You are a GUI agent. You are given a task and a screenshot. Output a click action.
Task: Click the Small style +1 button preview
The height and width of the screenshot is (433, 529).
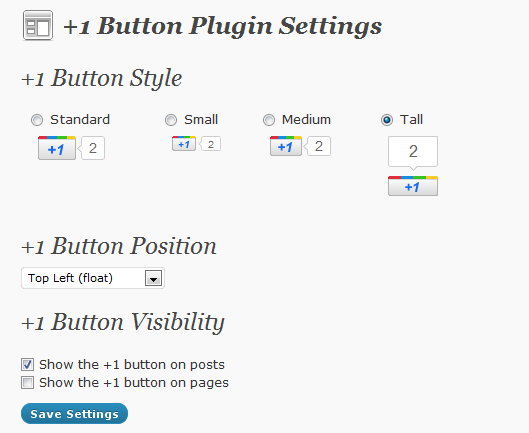pos(184,143)
